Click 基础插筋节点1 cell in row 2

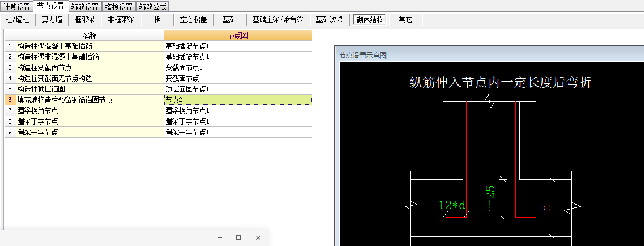coord(238,57)
